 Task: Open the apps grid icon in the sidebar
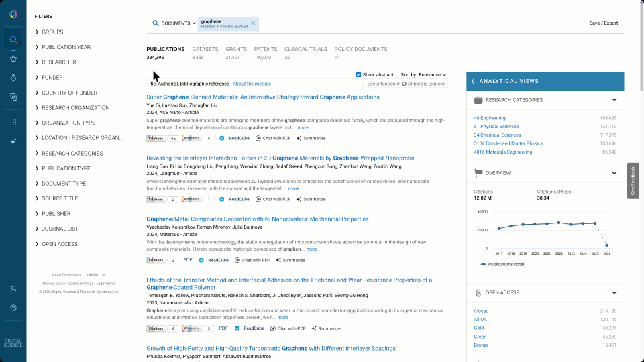coord(13,122)
